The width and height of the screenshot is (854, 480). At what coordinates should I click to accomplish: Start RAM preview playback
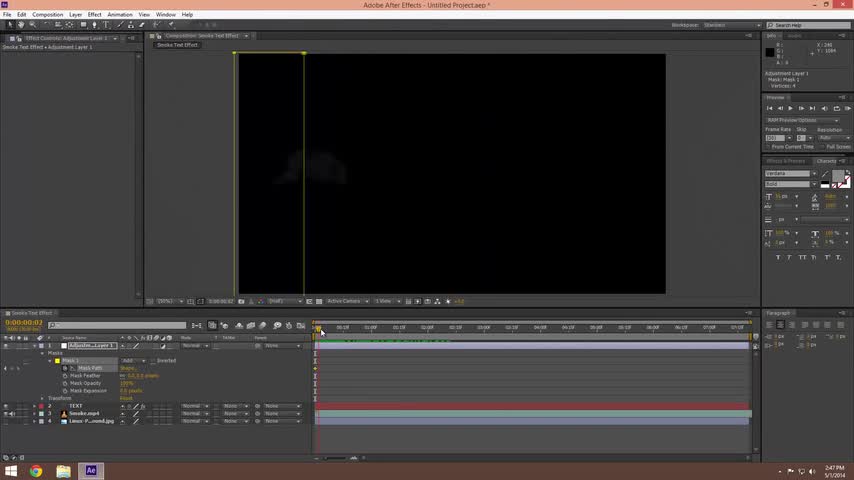pyautogui.click(x=848, y=108)
